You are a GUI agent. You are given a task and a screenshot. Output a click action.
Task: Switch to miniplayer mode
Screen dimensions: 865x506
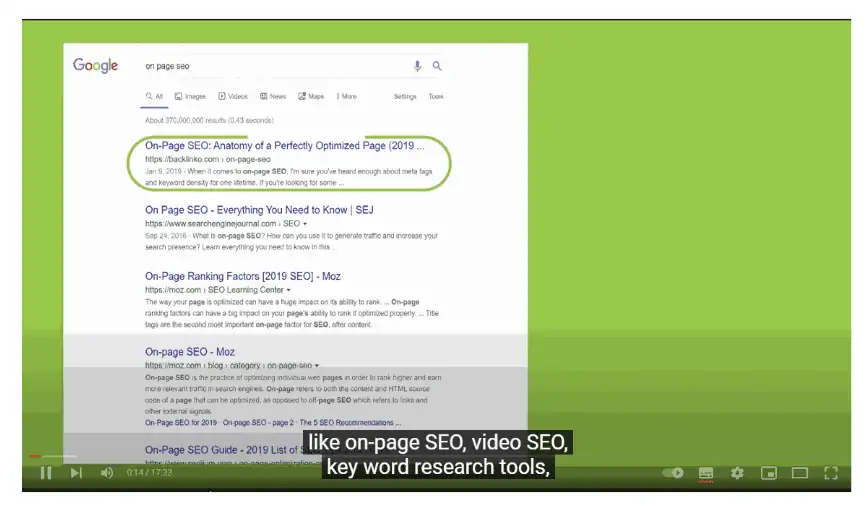768,473
